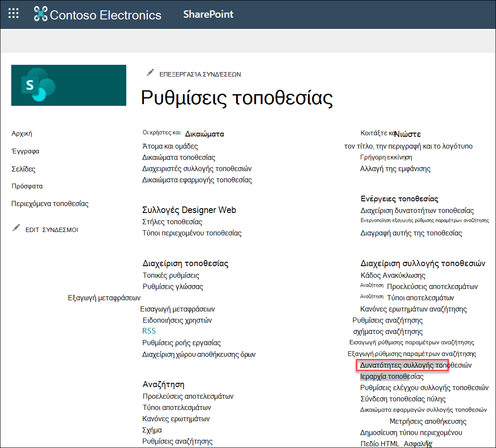496x448 pixels.
Task: Open the app launcher waffle icon
Action: [13, 13]
